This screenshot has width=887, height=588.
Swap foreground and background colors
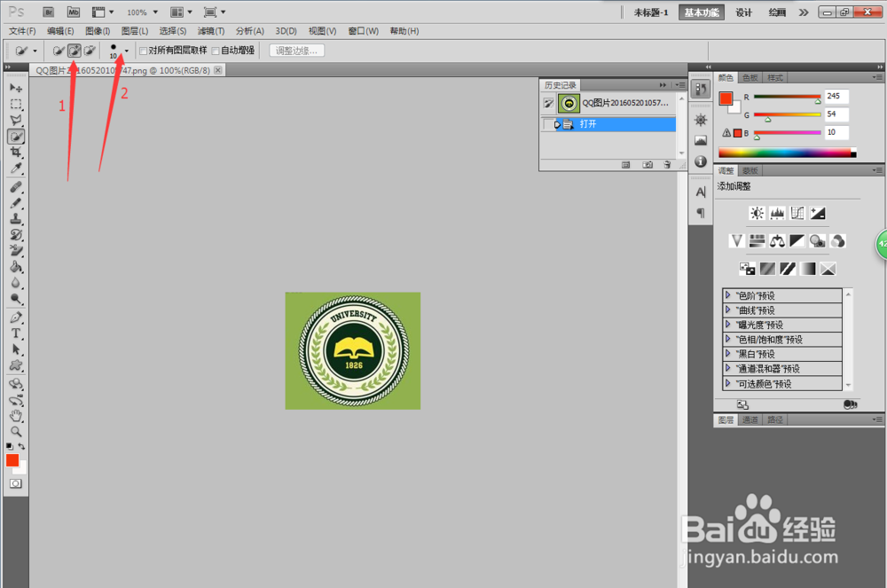pyautogui.click(x=21, y=447)
